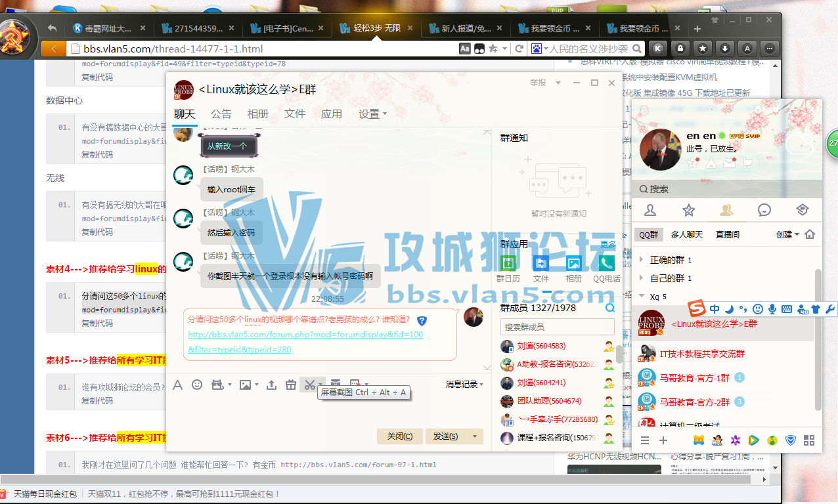
Task: Open the 设置 dropdown in group chat
Action: pos(372,114)
